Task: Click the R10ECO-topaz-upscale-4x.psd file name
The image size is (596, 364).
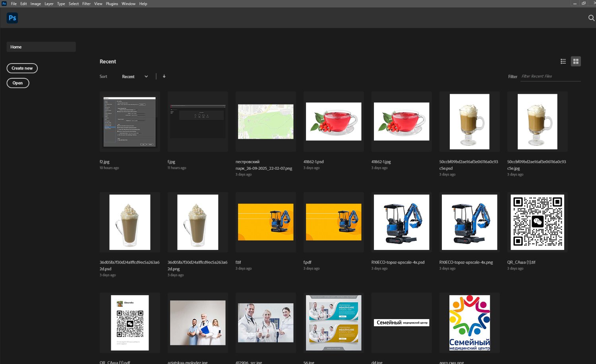Action: click(x=398, y=263)
